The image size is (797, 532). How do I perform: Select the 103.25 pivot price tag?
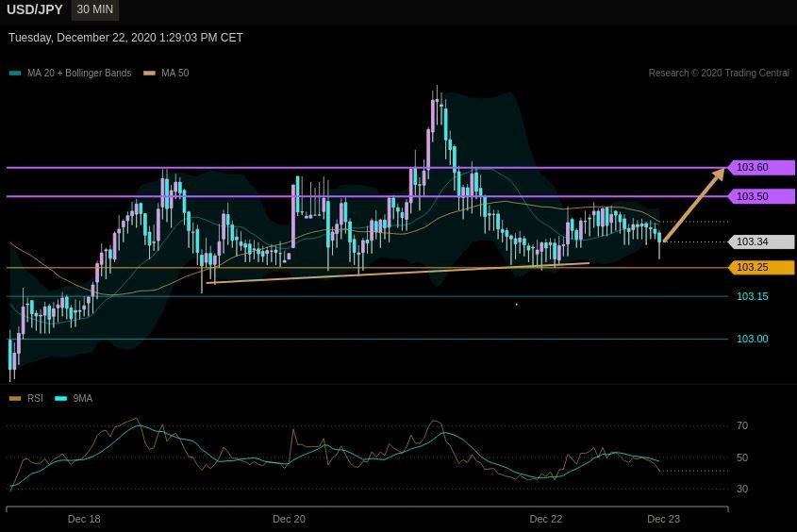[761, 267]
